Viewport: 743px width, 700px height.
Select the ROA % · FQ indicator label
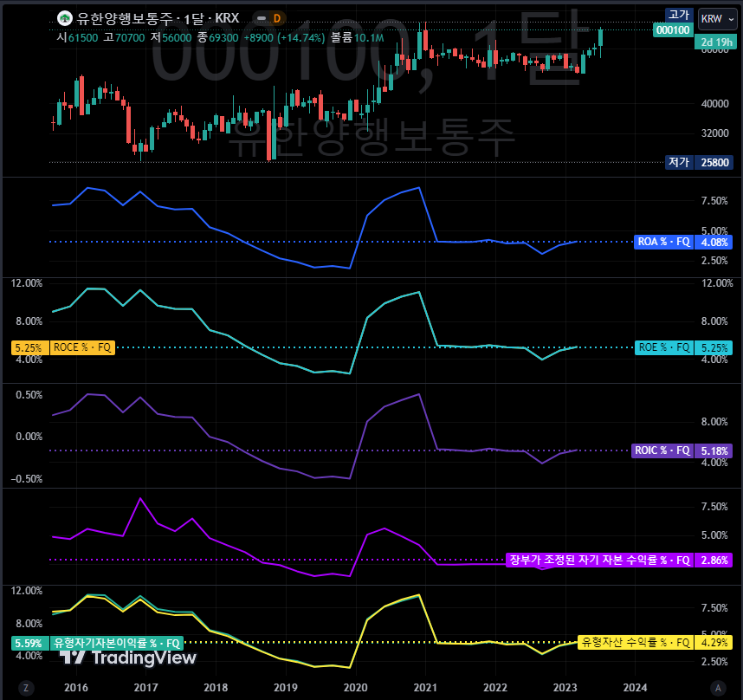[663, 243]
